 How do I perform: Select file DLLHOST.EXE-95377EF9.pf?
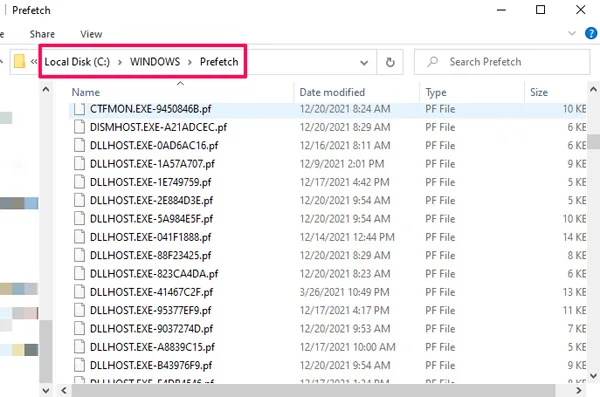(328, 310)
